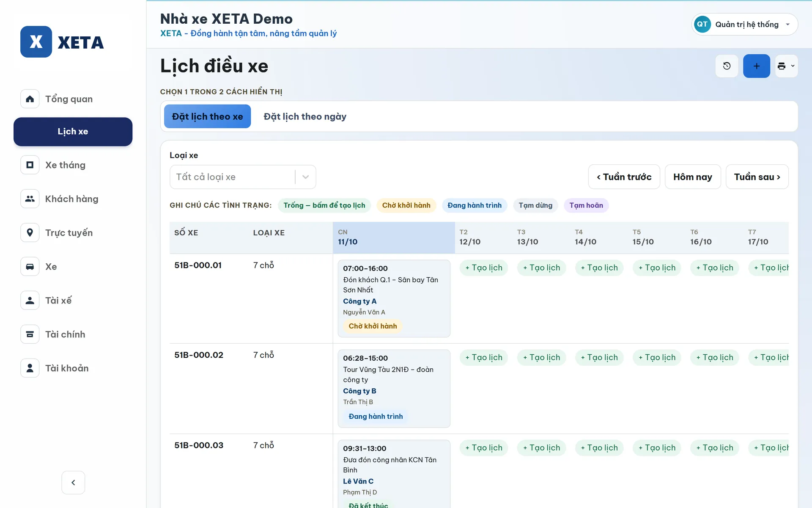Select Đặt lịch theo xe tab

[207, 116]
